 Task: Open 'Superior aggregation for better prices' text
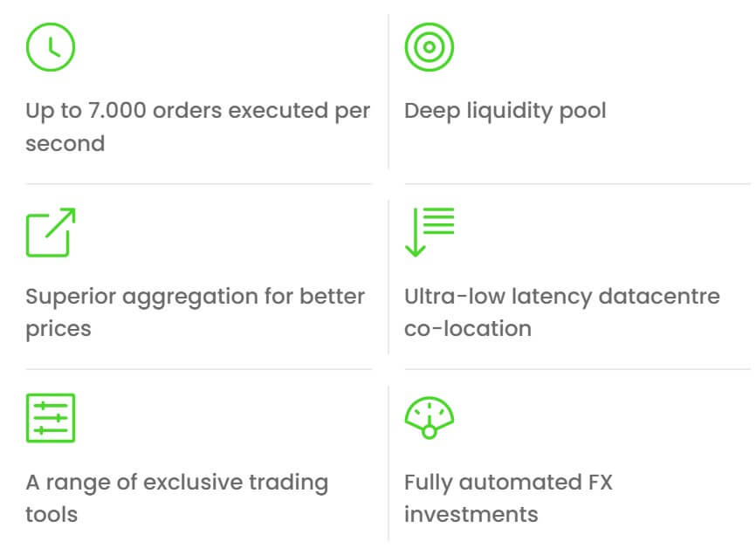coord(195,312)
